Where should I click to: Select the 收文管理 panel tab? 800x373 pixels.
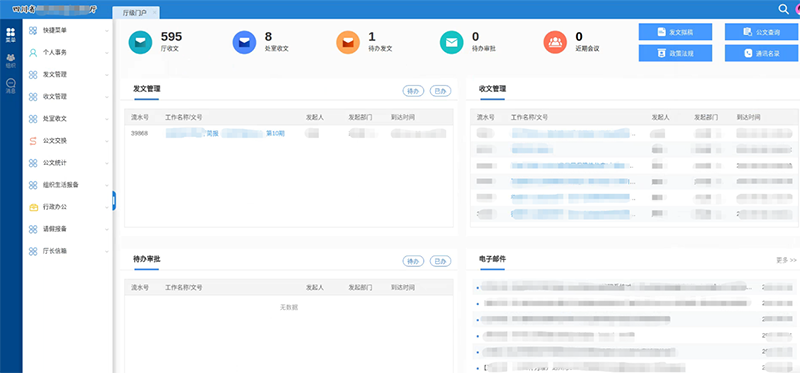pos(492,89)
